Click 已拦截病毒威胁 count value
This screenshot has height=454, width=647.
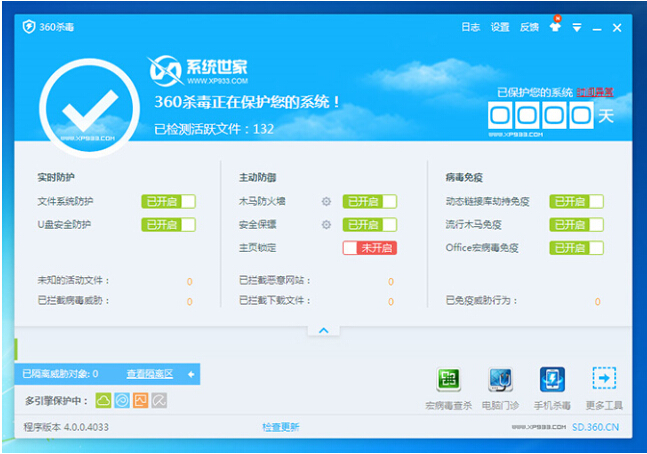(x=189, y=302)
